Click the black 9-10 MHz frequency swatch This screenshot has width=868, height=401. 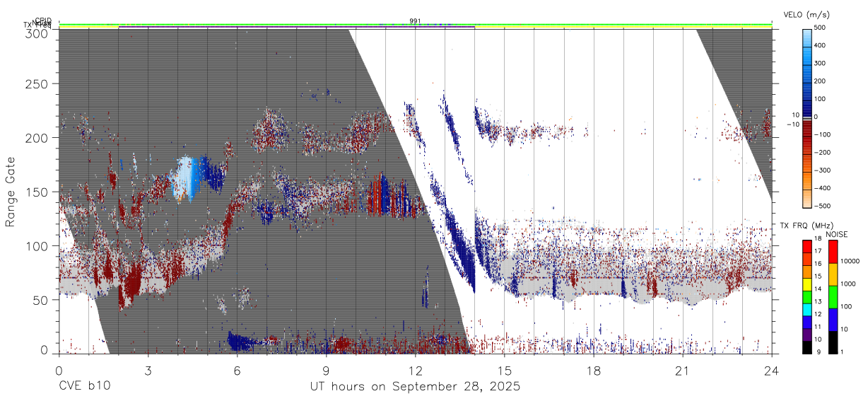807,347
